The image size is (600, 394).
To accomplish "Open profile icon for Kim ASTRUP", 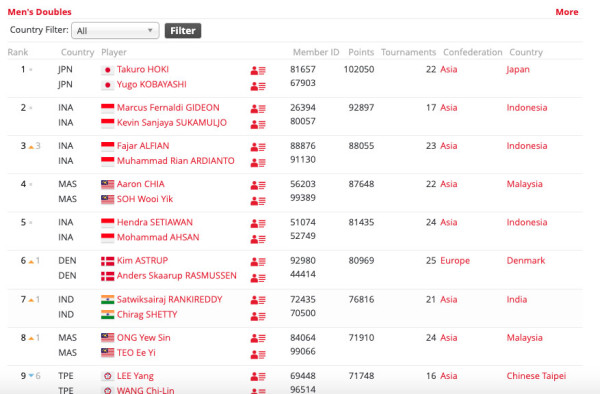I will 258,262.
